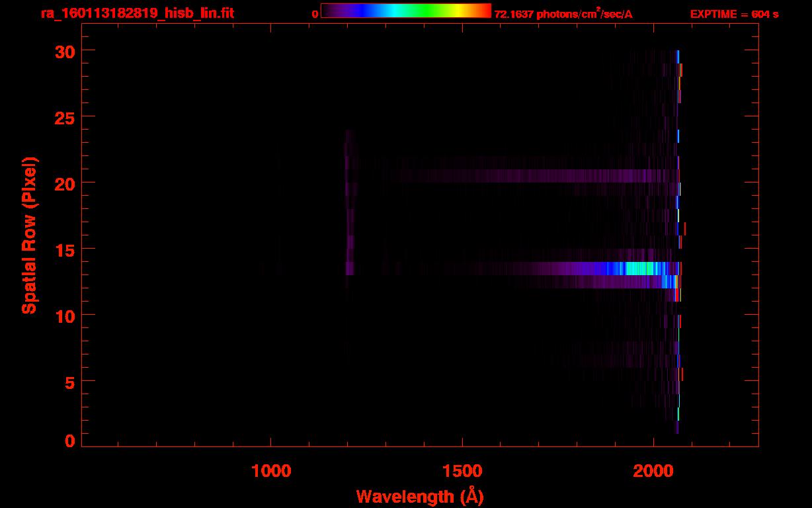Viewport: 812px width, 508px height.
Task: Click the vertical emission line near 1200 Å
Action: click(349, 202)
